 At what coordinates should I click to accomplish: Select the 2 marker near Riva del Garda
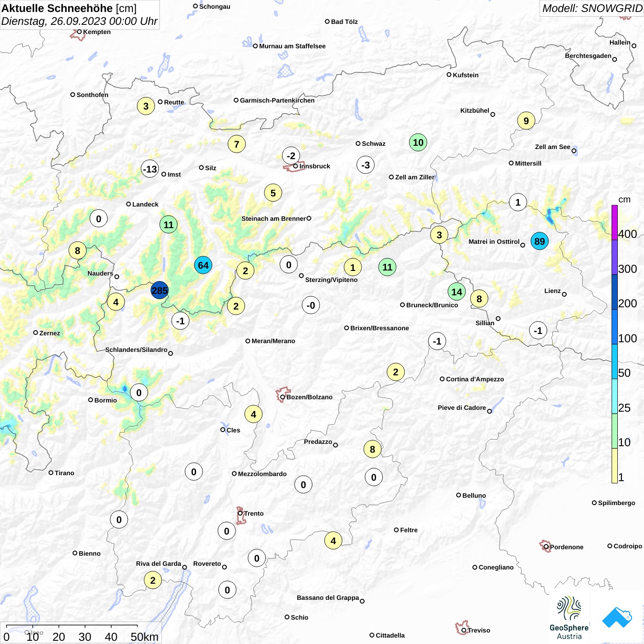click(153, 580)
